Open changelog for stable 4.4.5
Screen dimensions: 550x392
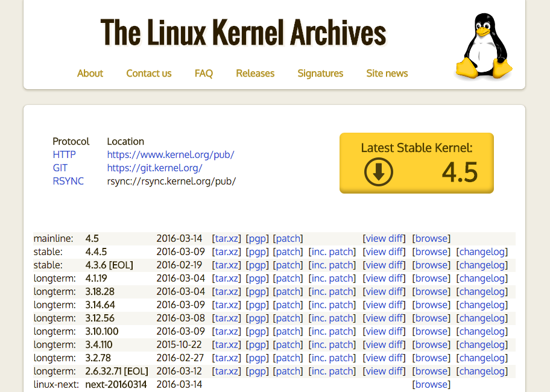482,251
